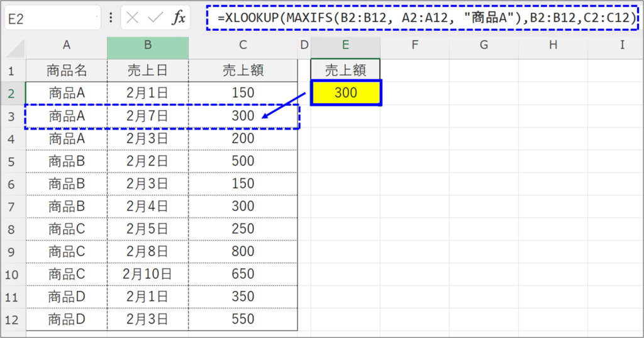644x338 pixels.
Task: Select the cell with sales amount 550
Action: point(243,319)
